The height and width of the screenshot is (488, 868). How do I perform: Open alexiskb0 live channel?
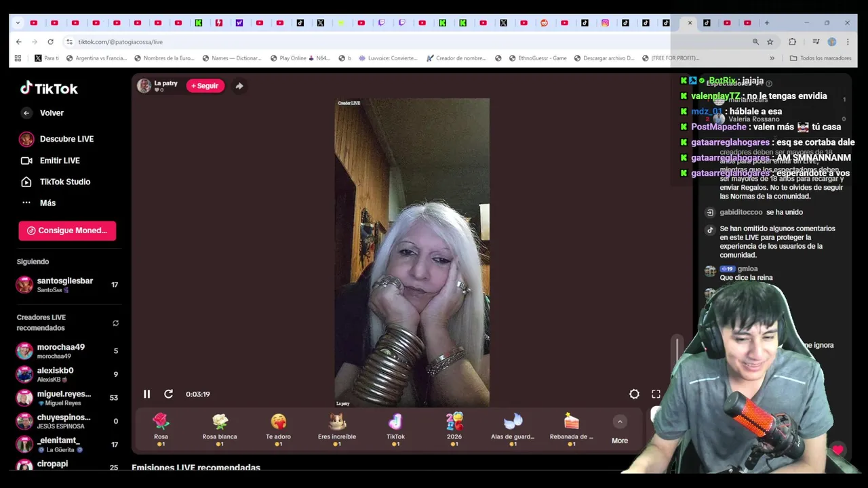(66, 374)
